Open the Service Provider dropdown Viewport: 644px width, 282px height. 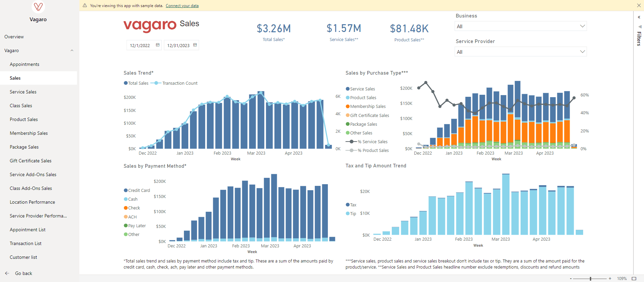pos(520,52)
